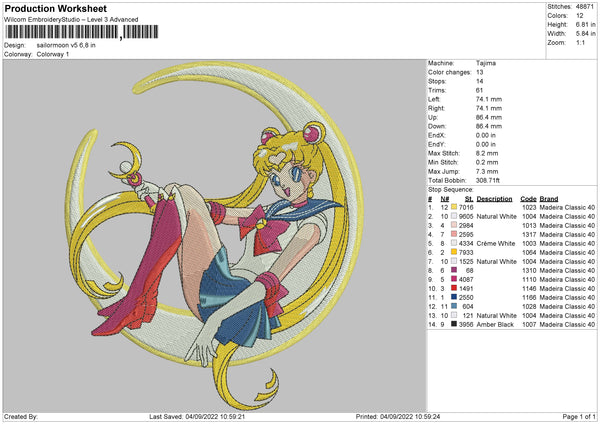The width and height of the screenshot is (600, 424).
Task: Select the dark blue swatch for code 1166
Action: point(454,297)
